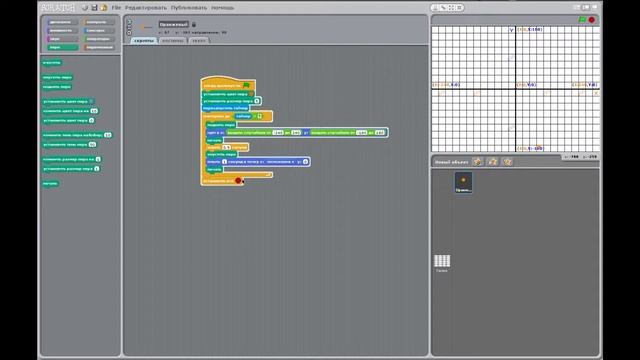
Task: Click the value 10 in the palette's change pen shade block
Action: [107, 135]
